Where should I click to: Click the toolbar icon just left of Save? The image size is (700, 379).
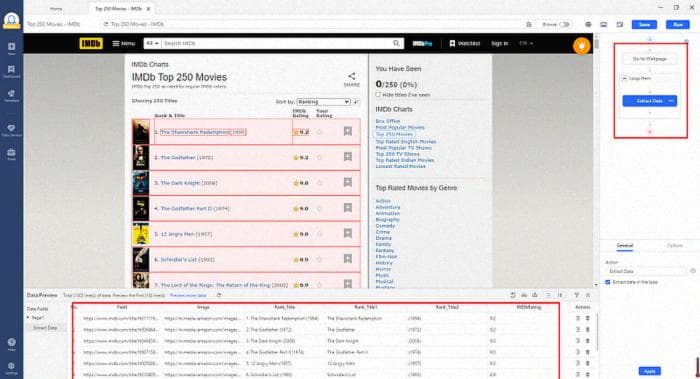620,25
